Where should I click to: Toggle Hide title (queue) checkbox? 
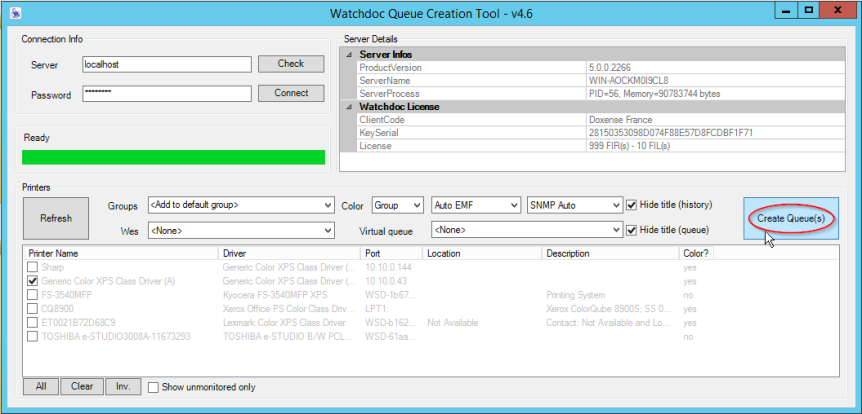(x=631, y=230)
